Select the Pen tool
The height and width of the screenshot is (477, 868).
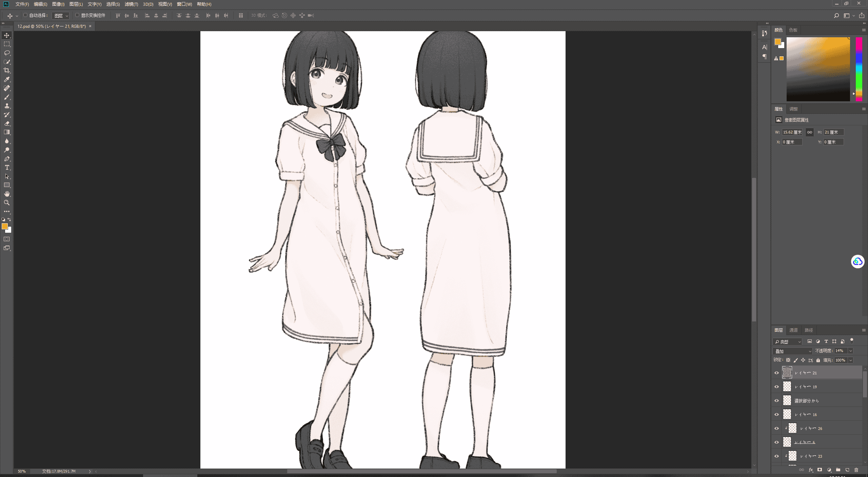[x=7, y=159]
